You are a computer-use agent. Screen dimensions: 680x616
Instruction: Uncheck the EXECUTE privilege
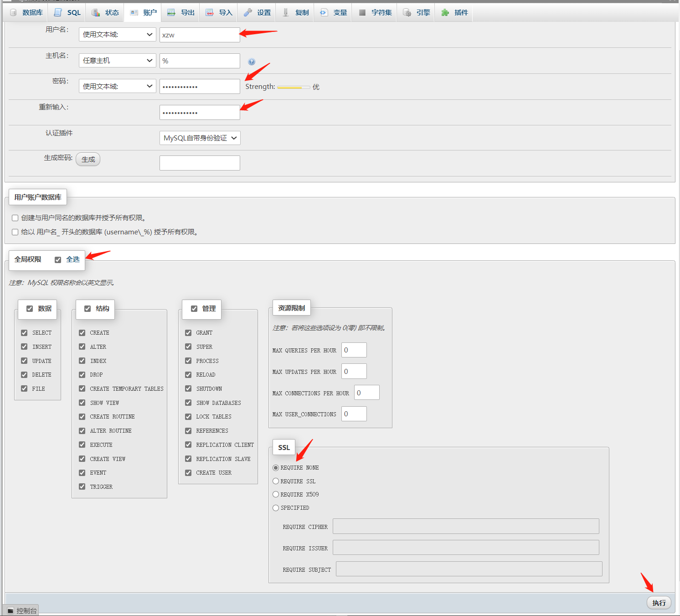point(82,445)
